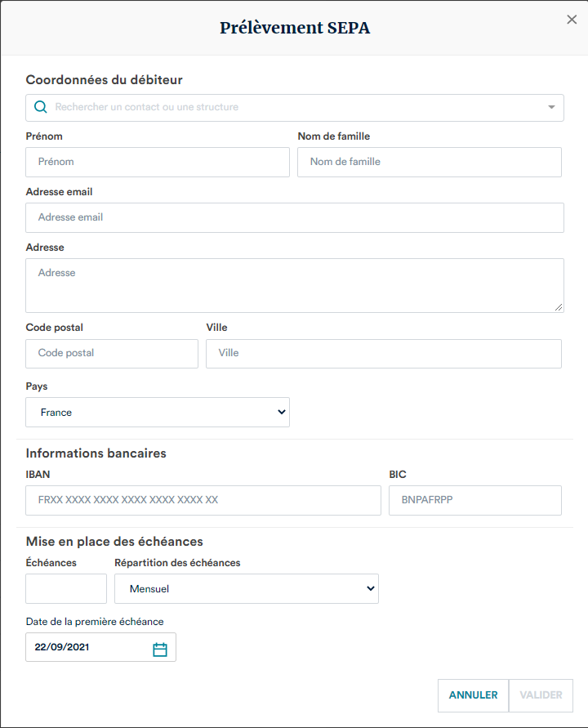Image resolution: width=588 pixels, height=728 pixels.
Task: Open the calendar date picker icon
Action: [160, 649]
